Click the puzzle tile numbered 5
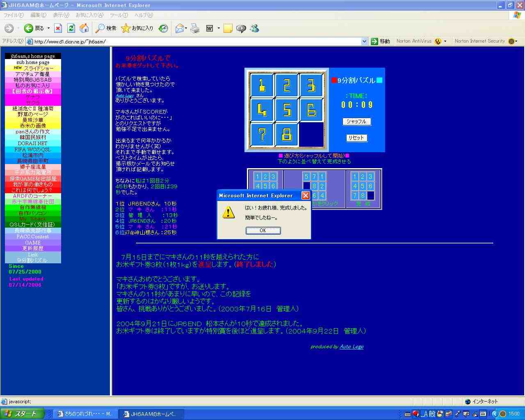The width and height of the screenshot is (525, 420). coord(287,110)
